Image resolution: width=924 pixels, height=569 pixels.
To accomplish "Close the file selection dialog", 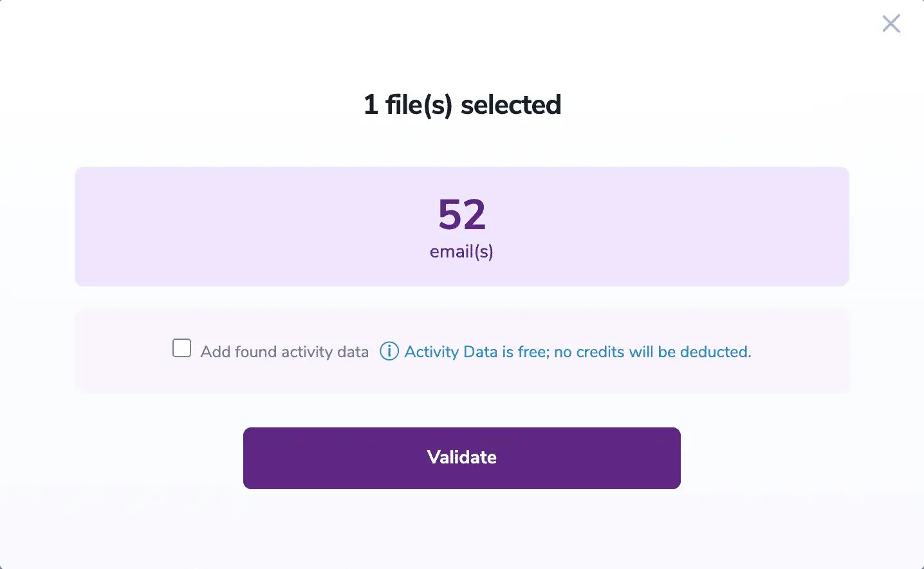I will [x=891, y=24].
